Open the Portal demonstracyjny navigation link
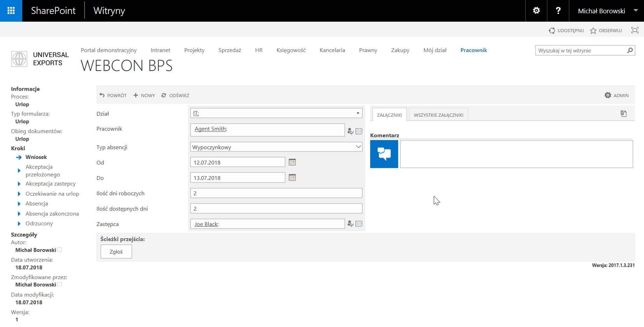This screenshot has width=644, height=327. coord(109,50)
